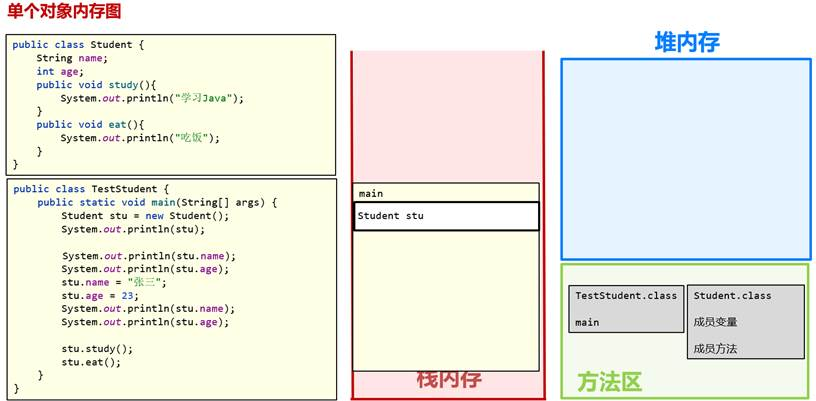Select "TestStudent.class" in the method area
Screen dimensions: 816x401
point(626,295)
